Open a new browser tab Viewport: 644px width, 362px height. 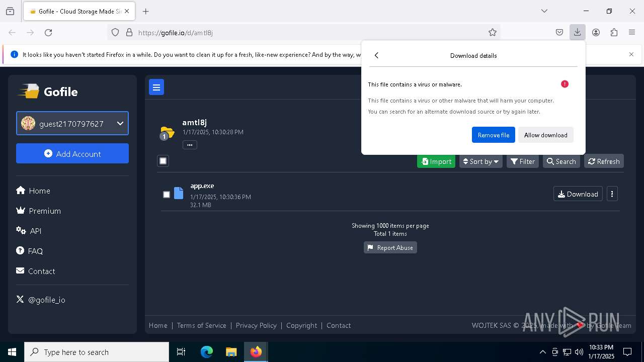pos(146,11)
